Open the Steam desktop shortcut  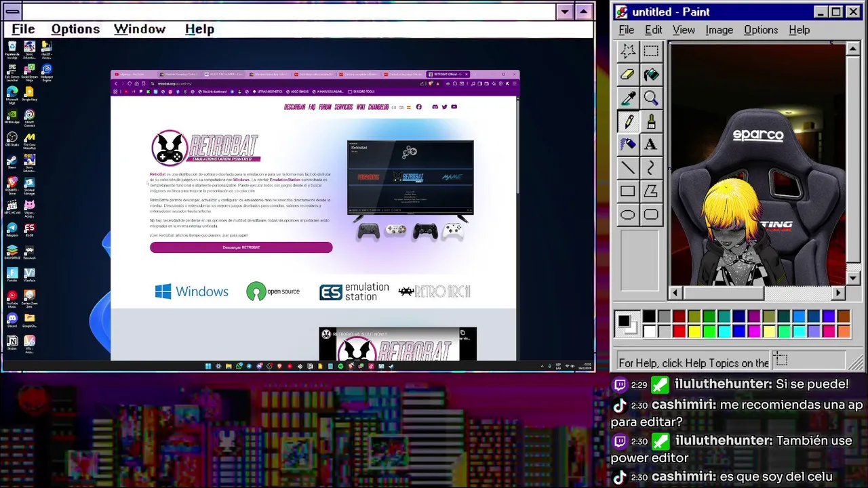(12, 163)
